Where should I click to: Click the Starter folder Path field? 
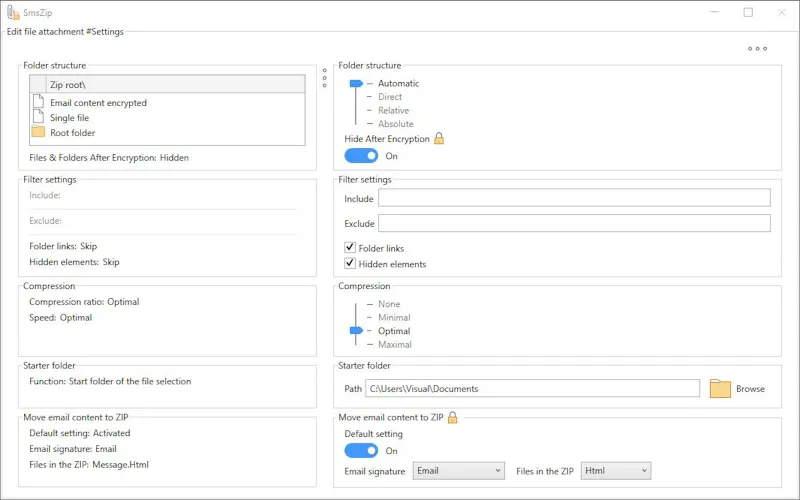pyautogui.click(x=532, y=388)
